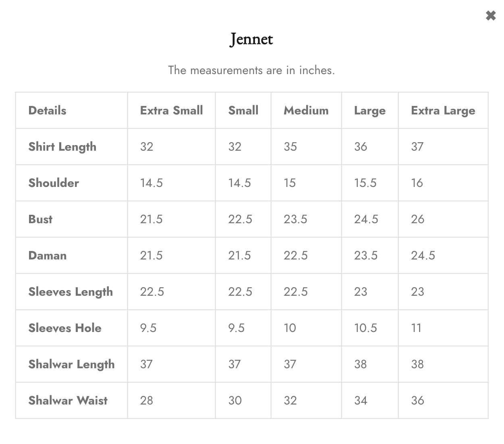Select the Small column header
The width and height of the screenshot is (504, 444).
click(x=243, y=110)
